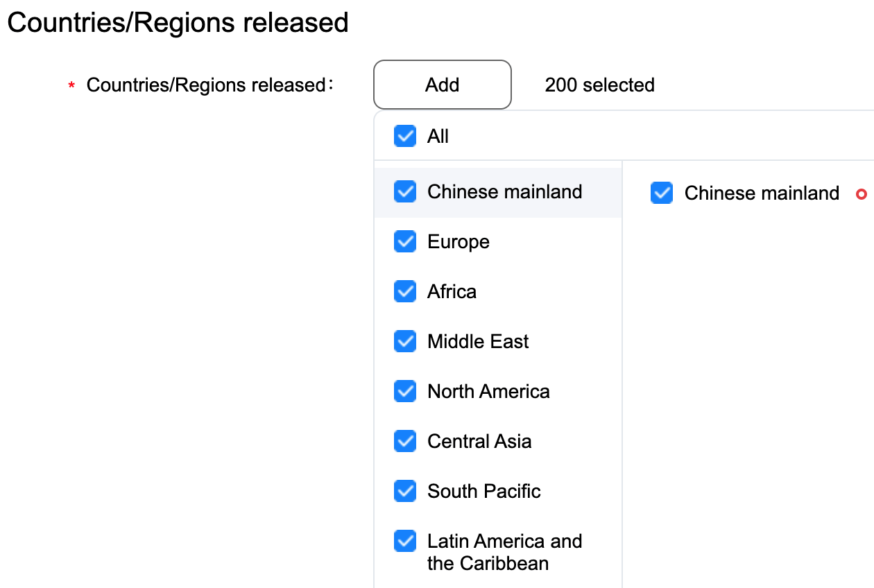The image size is (874, 588).
Task: Uncheck the All checkbox
Action: coord(405,136)
